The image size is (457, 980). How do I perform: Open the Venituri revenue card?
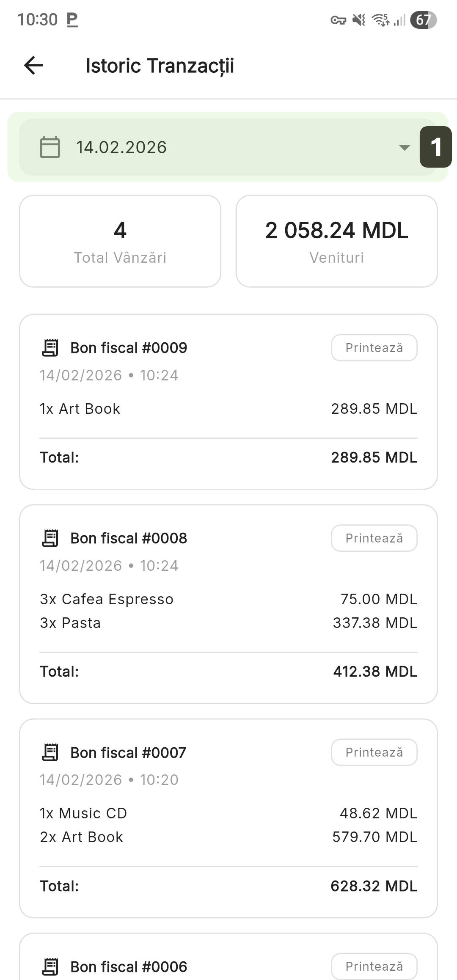(337, 241)
